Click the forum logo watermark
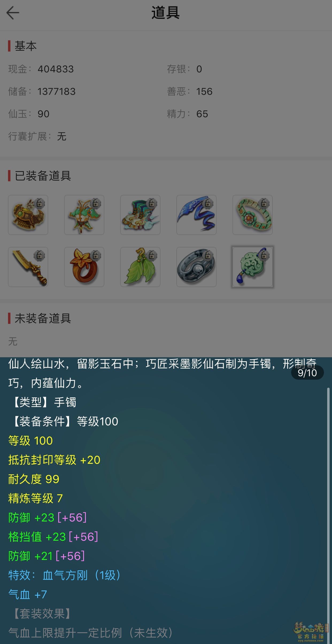This screenshot has height=644, width=332. coord(310,632)
